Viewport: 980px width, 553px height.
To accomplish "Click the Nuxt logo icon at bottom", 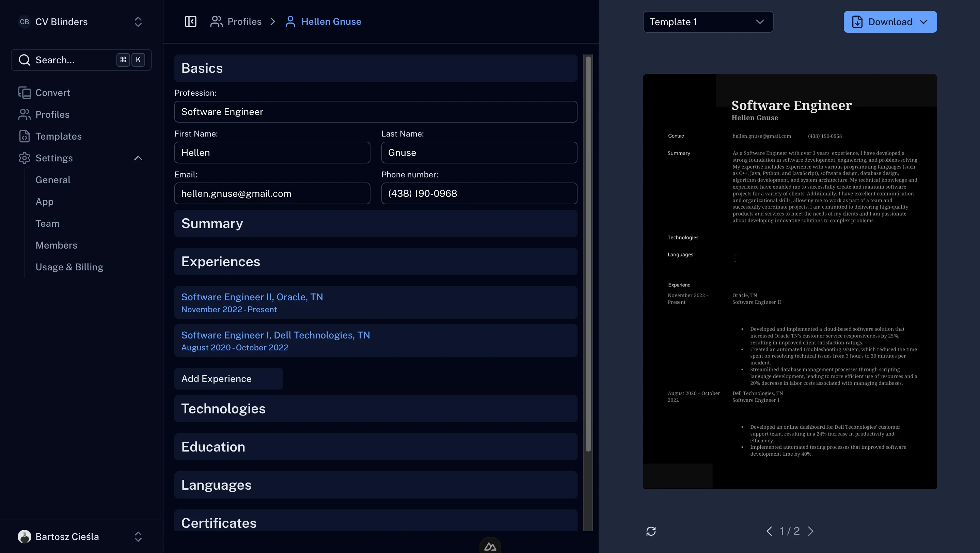I will click(x=490, y=547).
